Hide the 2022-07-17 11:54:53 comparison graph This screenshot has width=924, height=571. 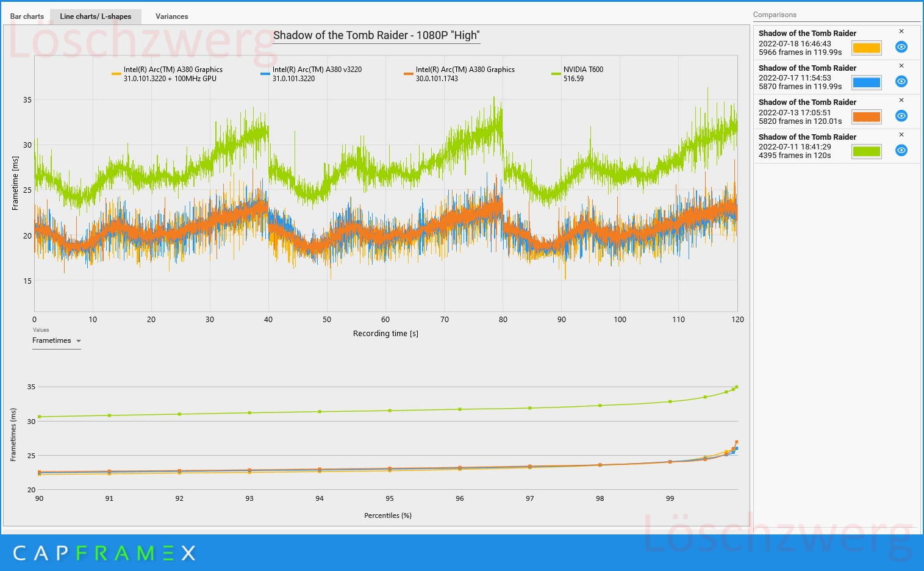(x=901, y=82)
